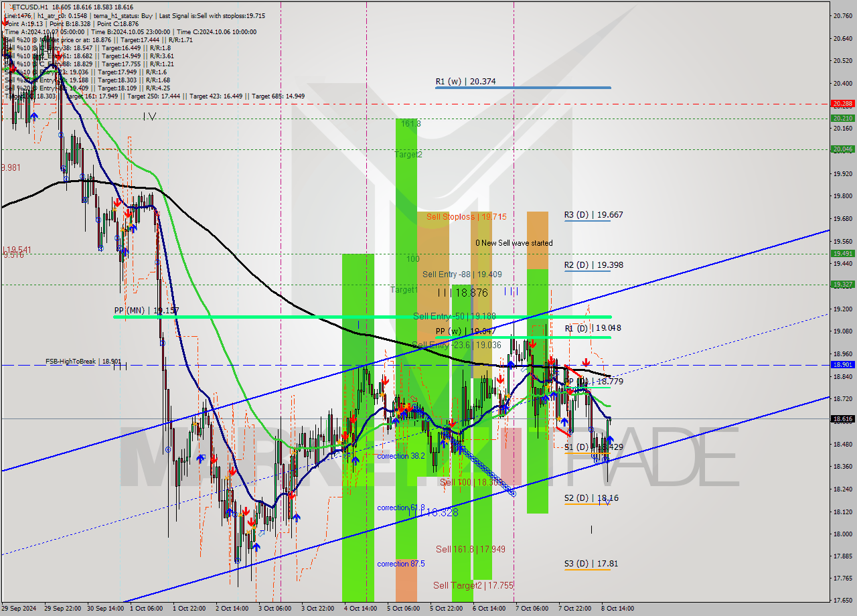857x616 pixels.
Task: Select the Target1 label
Action: click(x=404, y=290)
